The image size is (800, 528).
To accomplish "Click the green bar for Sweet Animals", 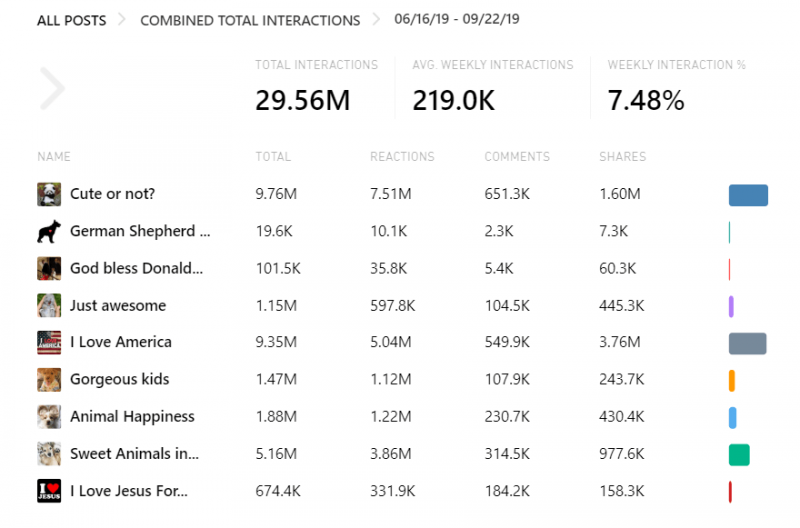I will coord(739,454).
